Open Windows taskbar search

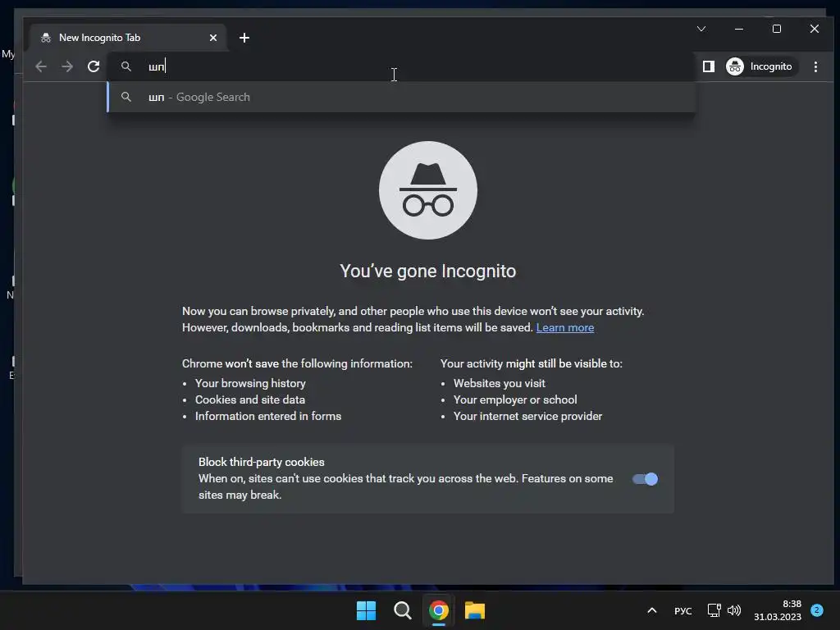click(402, 610)
